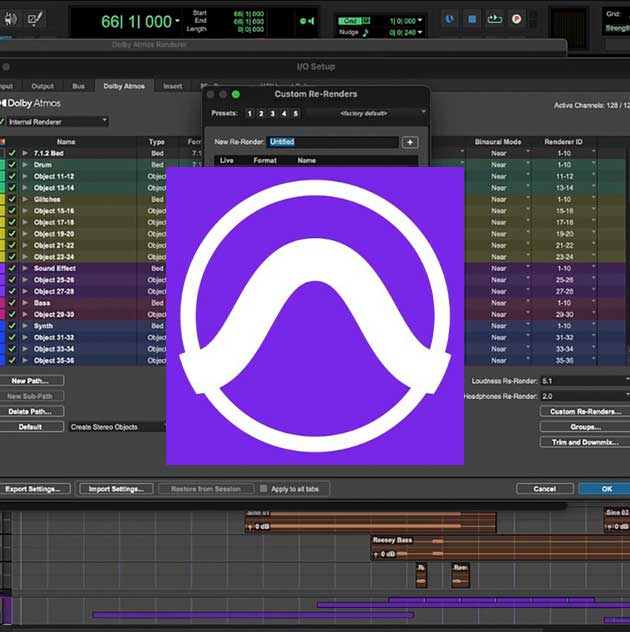Click the Groups... button
This screenshot has width=630, height=632.
(585, 427)
